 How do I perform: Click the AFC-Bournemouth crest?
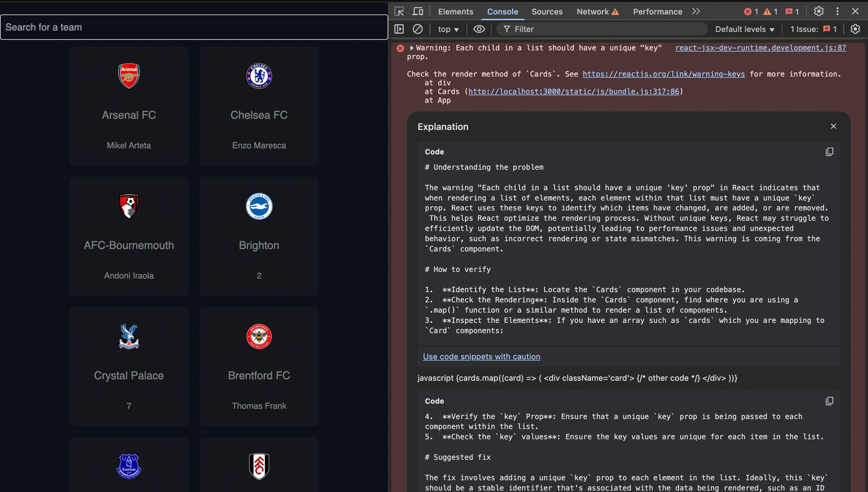coord(129,206)
